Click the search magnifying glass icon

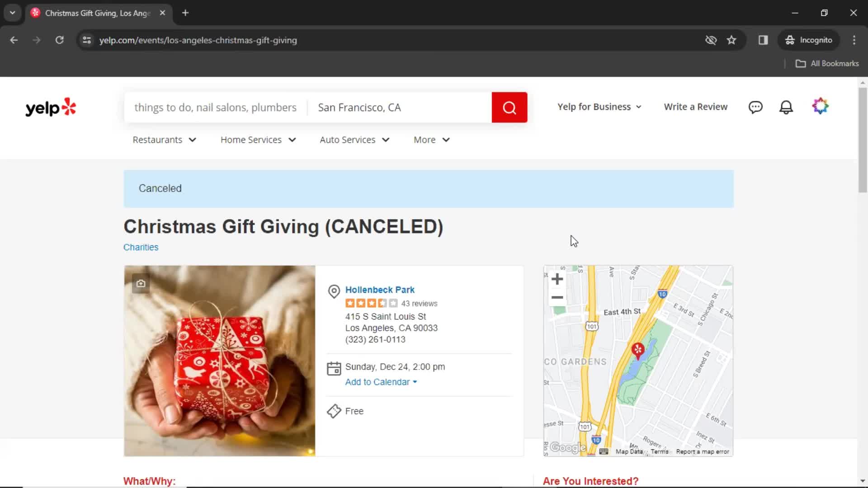509,107
